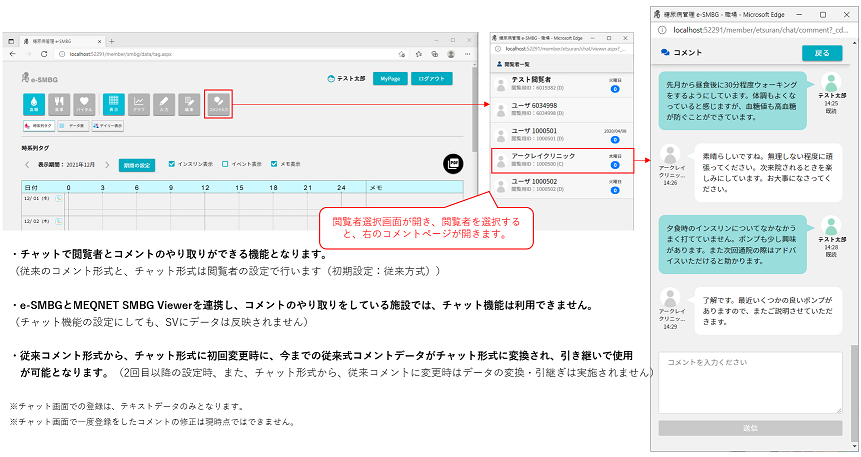The width and height of the screenshot is (861, 457).
Task: Open the vitals (バイタル) heart icon
Action: tap(84, 104)
